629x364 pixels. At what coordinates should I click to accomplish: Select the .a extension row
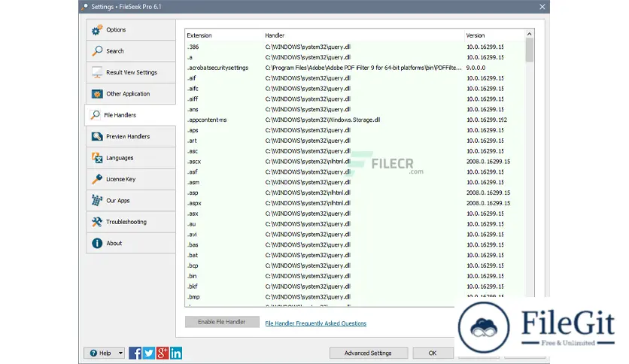(354, 57)
